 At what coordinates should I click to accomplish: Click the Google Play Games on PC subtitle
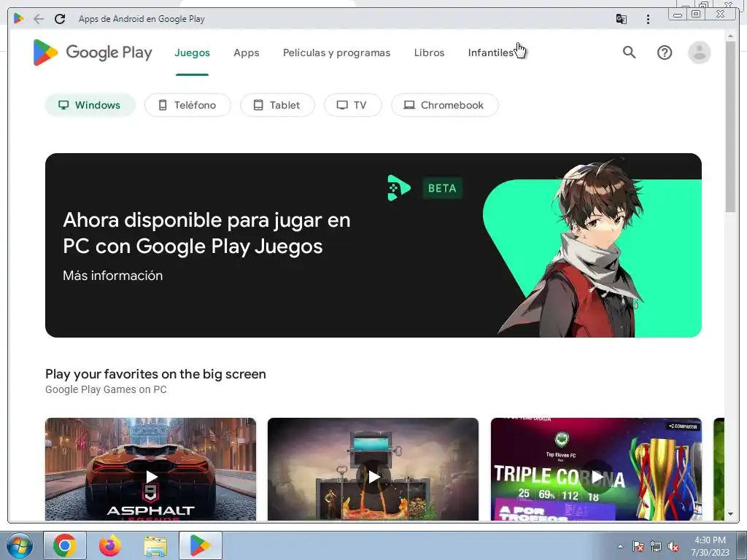[x=106, y=389]
